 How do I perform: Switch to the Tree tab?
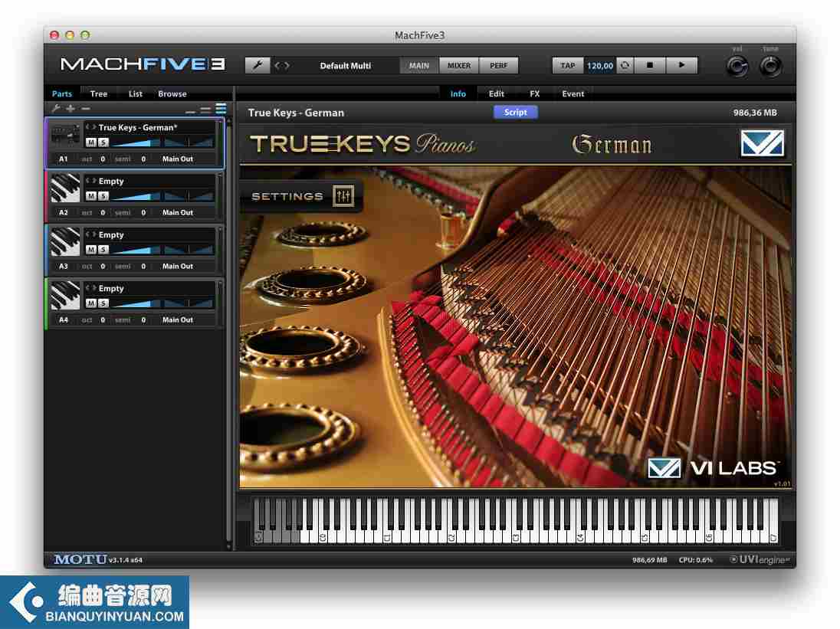point(99,93)
